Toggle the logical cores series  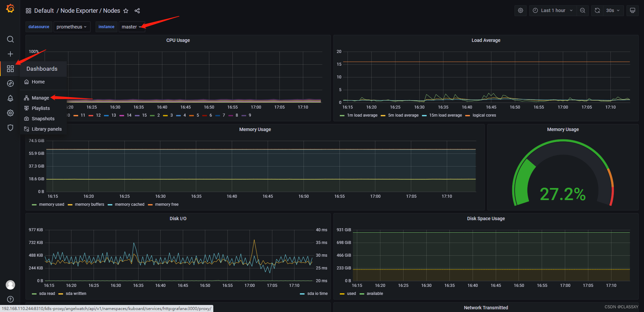(x=484, y=115)
